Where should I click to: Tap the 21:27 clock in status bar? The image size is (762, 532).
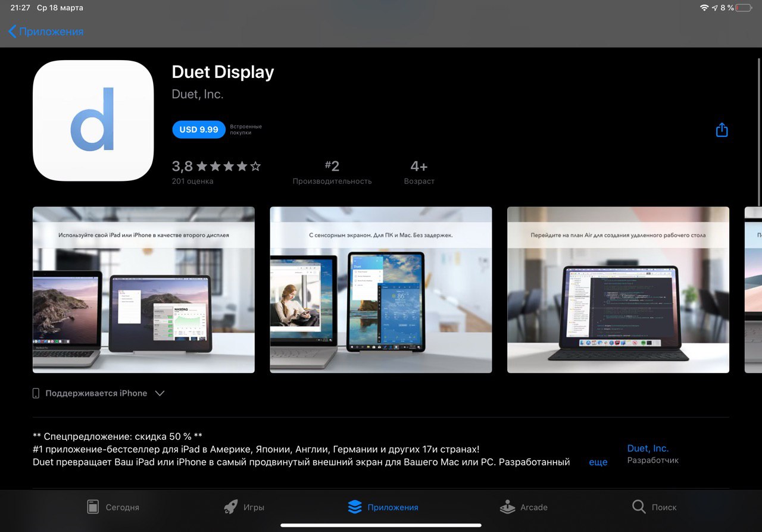pyautogui.click(x=20, y=8)
